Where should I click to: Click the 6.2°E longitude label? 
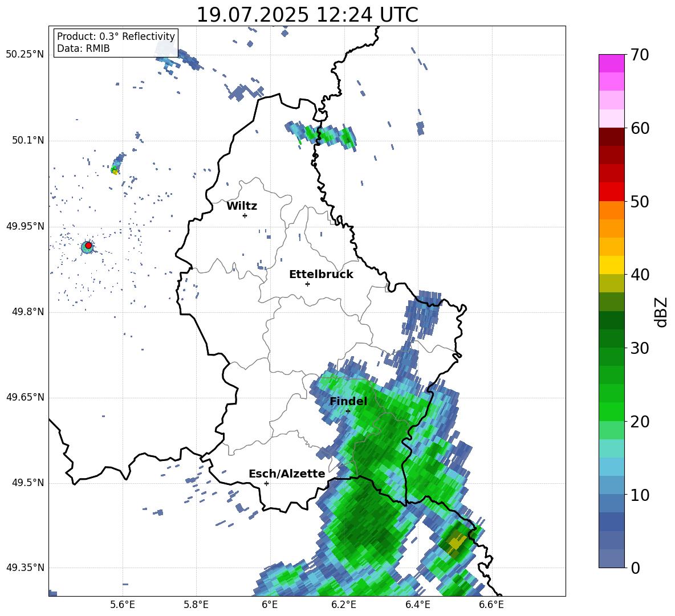coord(344,605)
